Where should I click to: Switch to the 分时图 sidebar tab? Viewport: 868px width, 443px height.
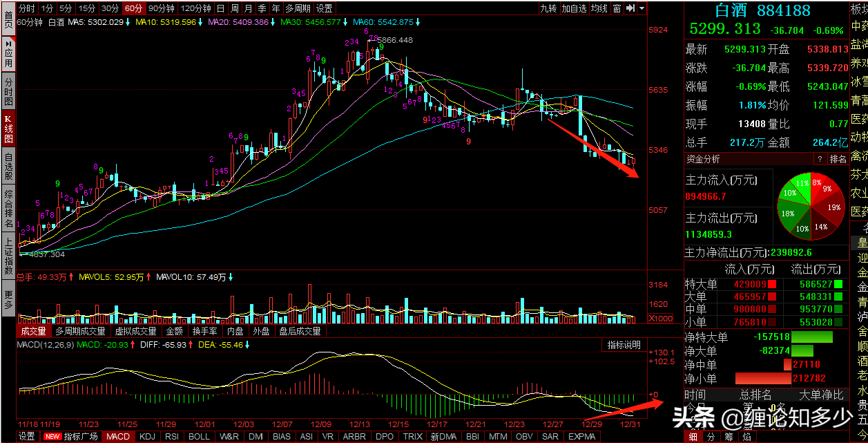pos(8,91)
